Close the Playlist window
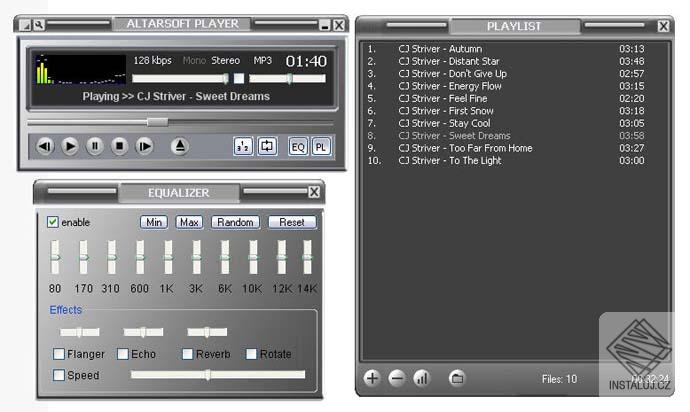The image size is (690, 412). point(664,26)
